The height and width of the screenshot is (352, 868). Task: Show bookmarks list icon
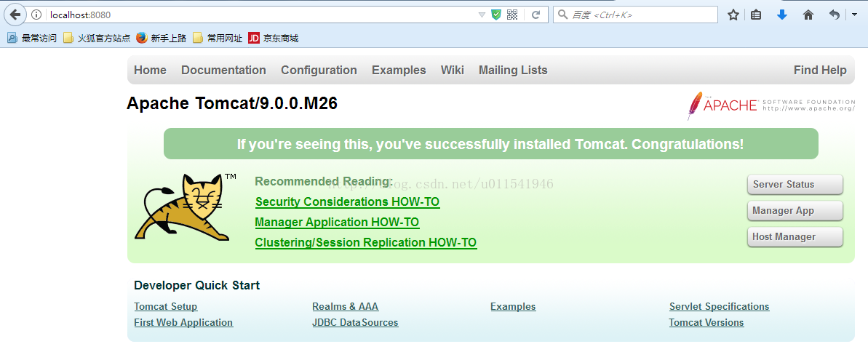(756, 15)
